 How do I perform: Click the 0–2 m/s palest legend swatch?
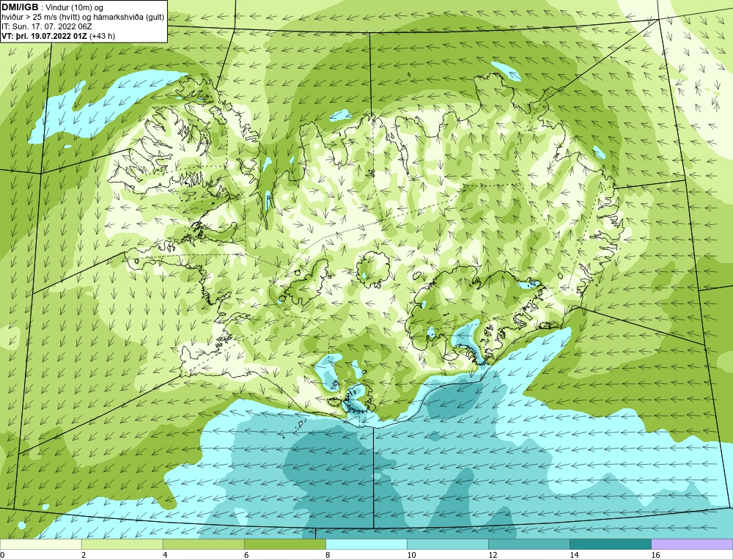pos(40,544)
